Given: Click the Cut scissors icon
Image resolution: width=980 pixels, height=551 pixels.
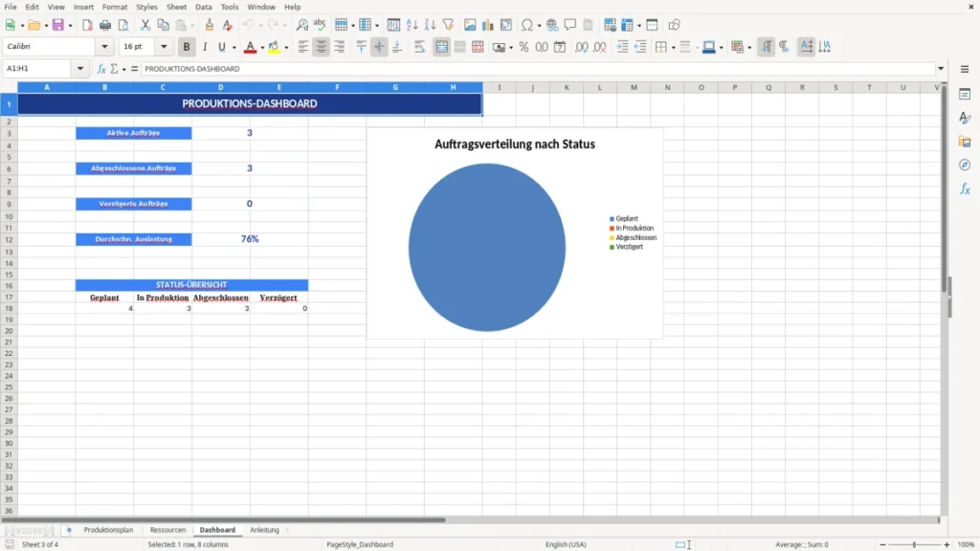Looking at the screenshot, I should (145, 25).
